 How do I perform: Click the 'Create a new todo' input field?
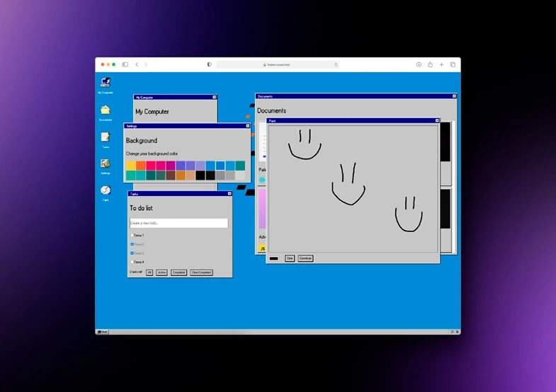click(x=178, y=223)
